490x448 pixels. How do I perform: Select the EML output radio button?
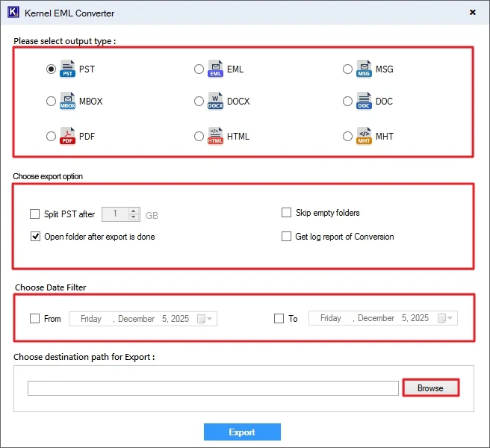click(x=199, y=69)
